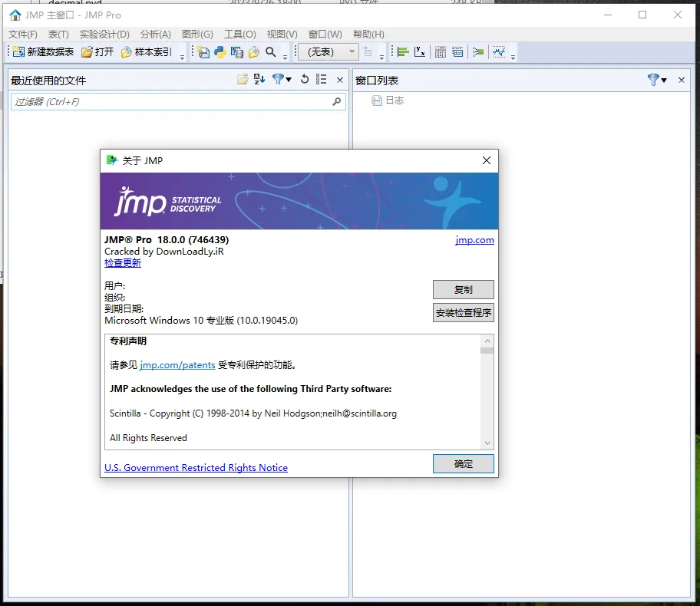700x606 pixels.
Task: Close the 最近使用的文件 panel
Action: [340, 80]
